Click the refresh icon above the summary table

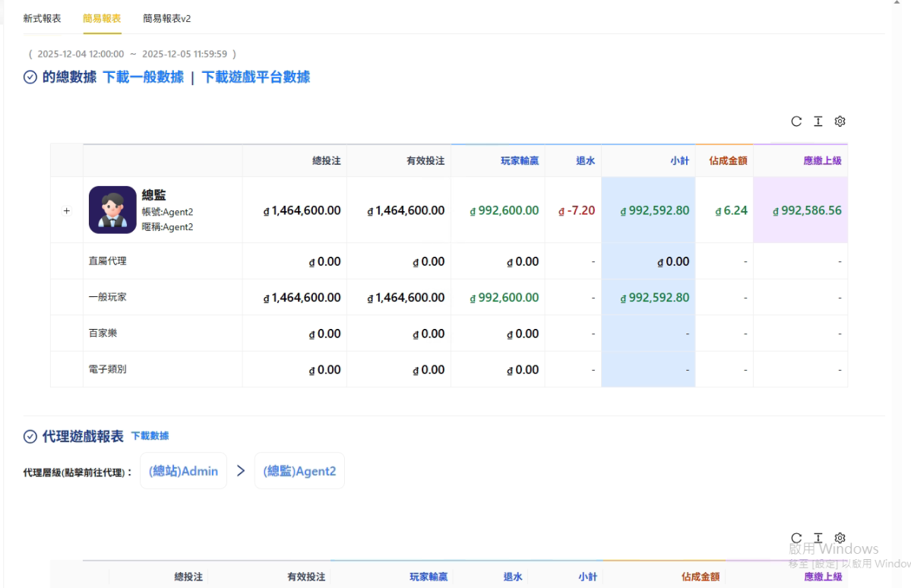(796, 122)
